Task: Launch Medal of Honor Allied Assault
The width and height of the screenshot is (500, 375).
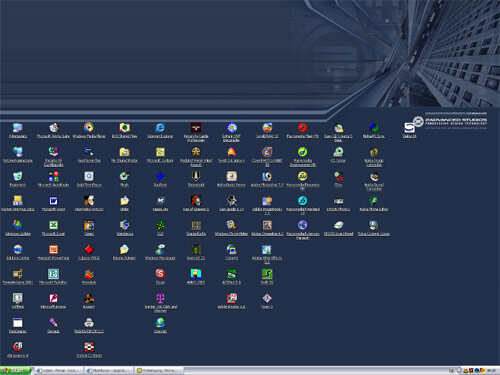Action: (x=196, y=152)
